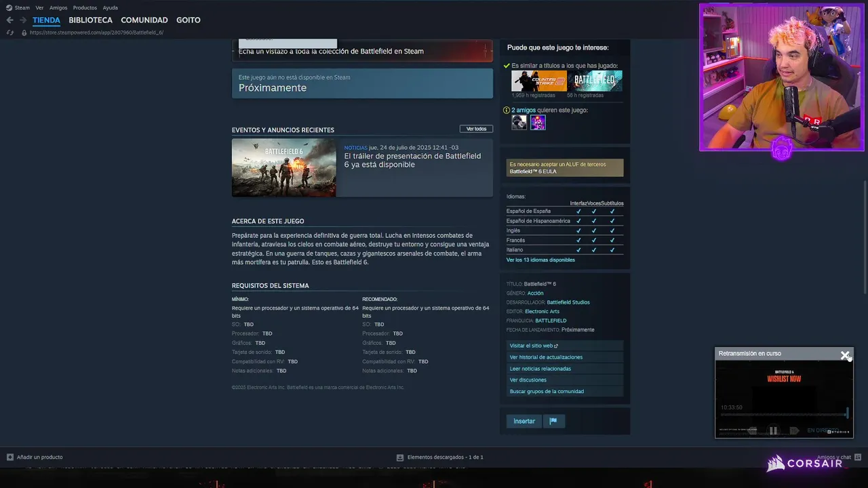This screenshot has height=488, width=868.
Task: Open the Battlefield collection banner
Action: pyautogui.click(x=362, y=51)
